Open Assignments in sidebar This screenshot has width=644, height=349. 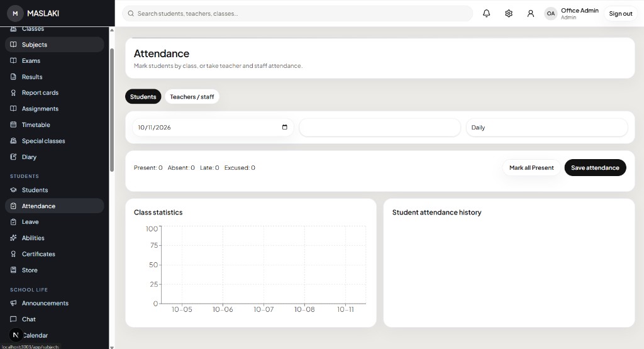click(54, 108)
